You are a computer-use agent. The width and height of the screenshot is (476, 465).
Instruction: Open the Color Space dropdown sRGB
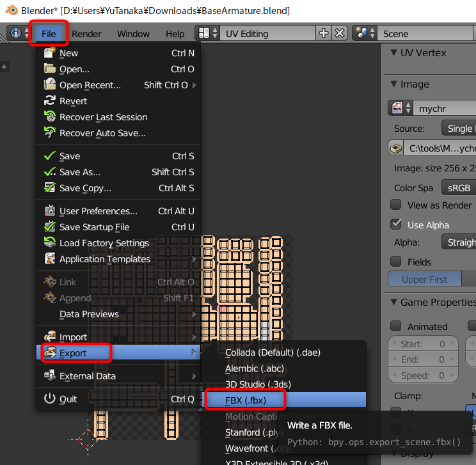459,188
